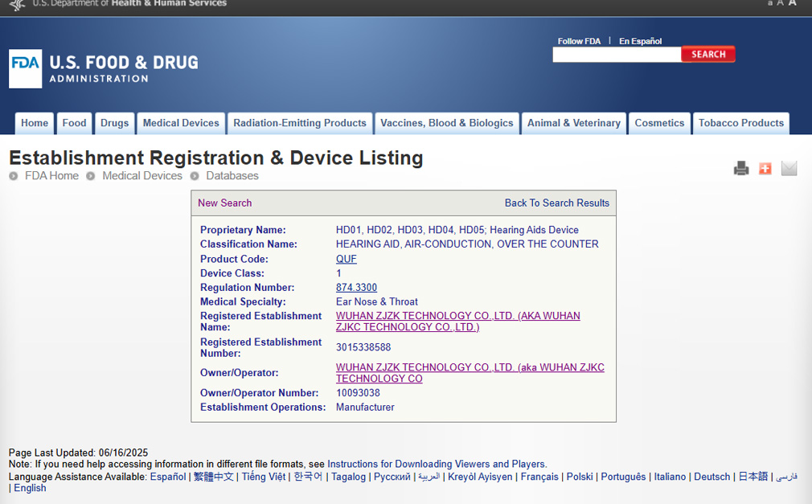
Task: Open regulation number 874.3300 link
Action: pyautogui.click(x=356, y=288)
